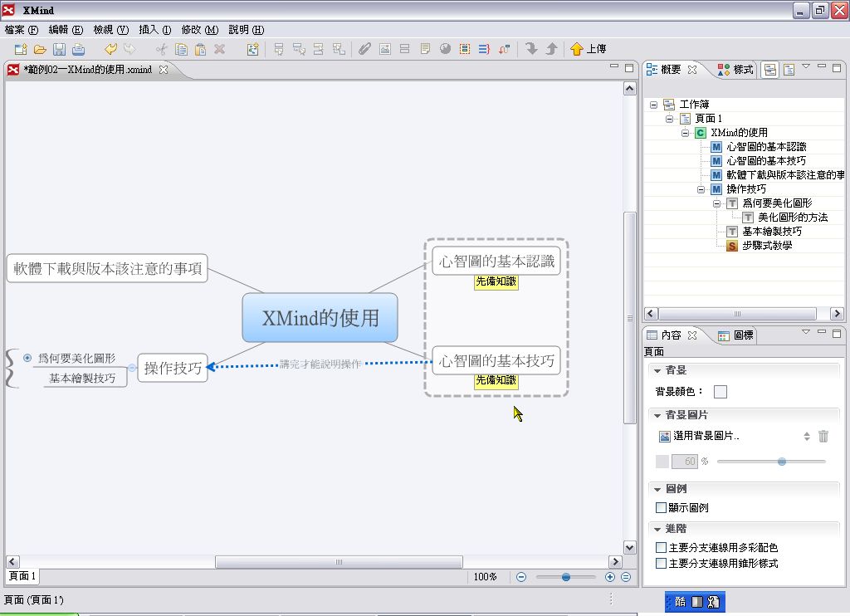Click the zoom out minus button

point(521,577)
